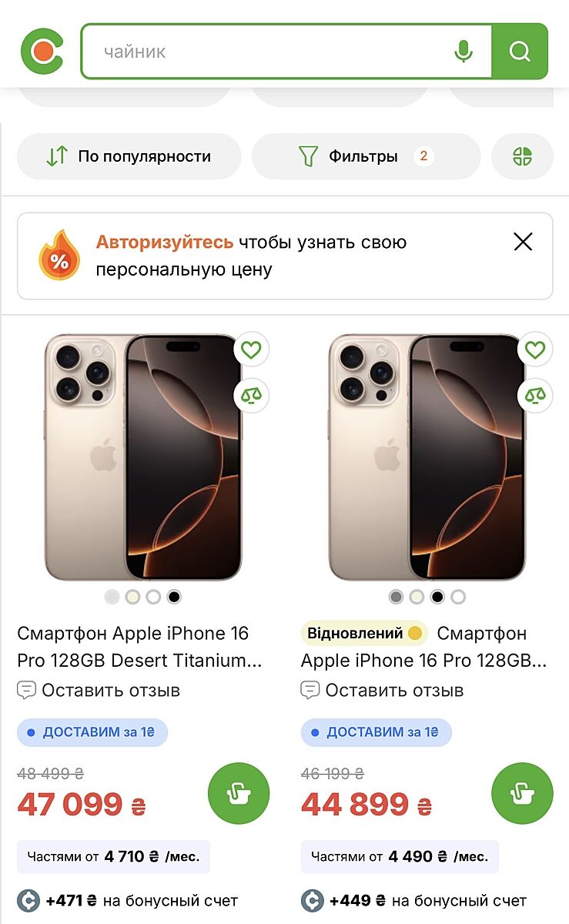Switch product grid layout view icon
Screen dimensions: 569x924
coord(522,156)
